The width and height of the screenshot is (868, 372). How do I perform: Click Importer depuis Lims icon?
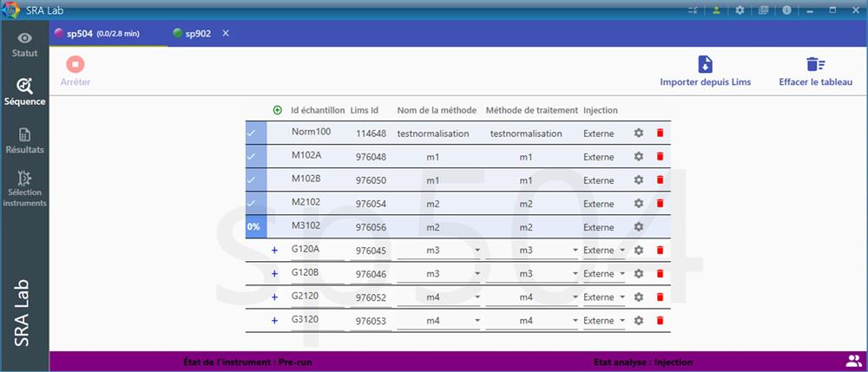pyautogui.click(x=705, y=65)
